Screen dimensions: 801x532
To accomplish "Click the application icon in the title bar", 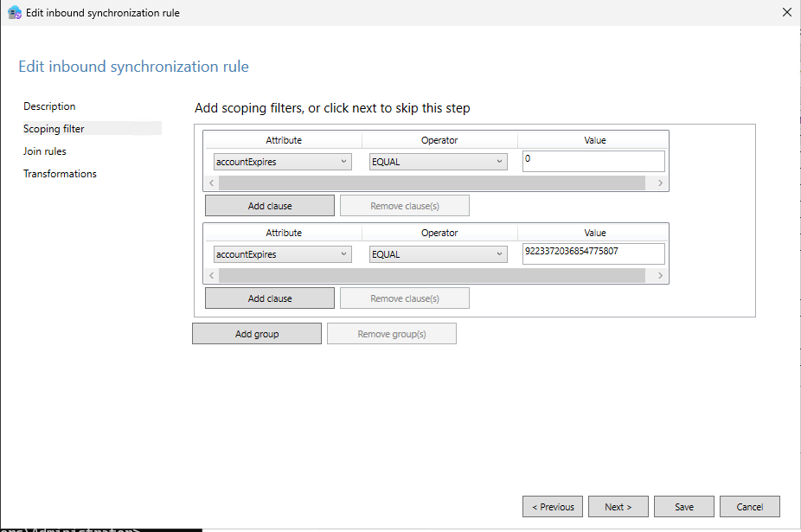I will pyautogui.click(x=14, y=12).
